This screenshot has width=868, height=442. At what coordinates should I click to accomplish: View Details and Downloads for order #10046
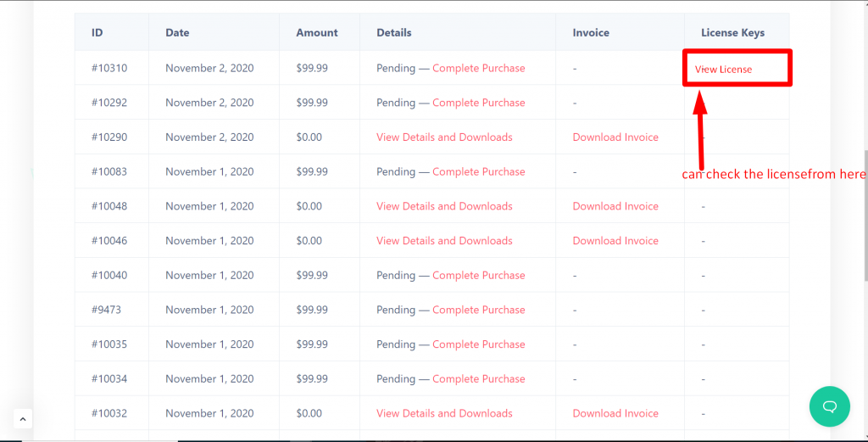(444, 241)
